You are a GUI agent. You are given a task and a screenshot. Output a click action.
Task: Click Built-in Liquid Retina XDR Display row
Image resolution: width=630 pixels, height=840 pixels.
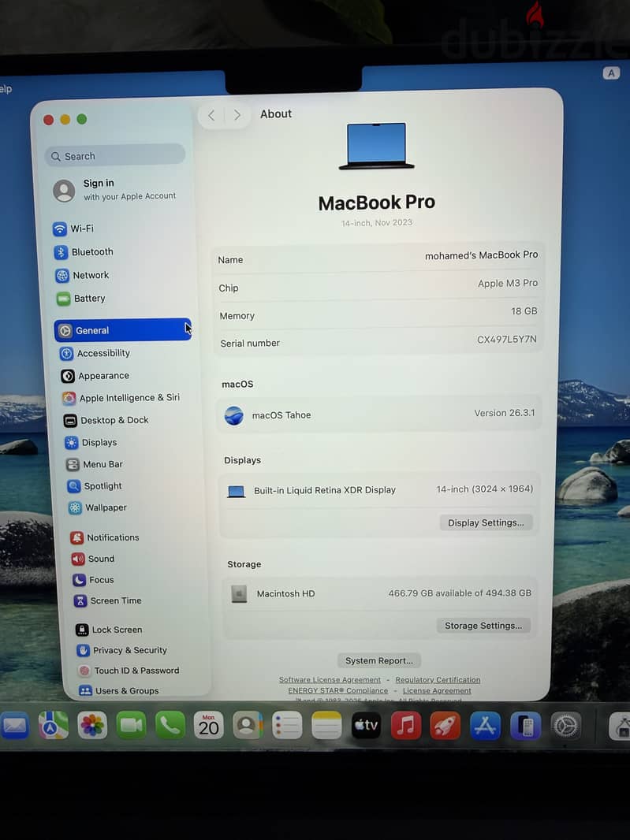pyautogui.click(x=379, y=489)
